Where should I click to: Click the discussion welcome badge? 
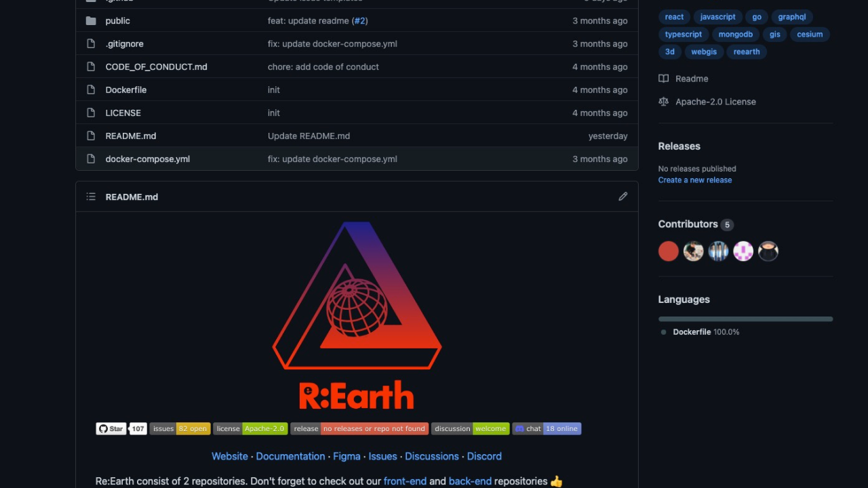point(470,428)
